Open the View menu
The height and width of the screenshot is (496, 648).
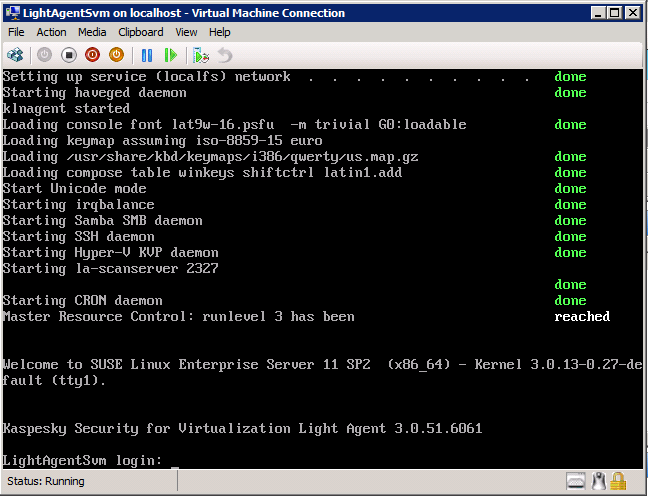click(x=186, y=32)
